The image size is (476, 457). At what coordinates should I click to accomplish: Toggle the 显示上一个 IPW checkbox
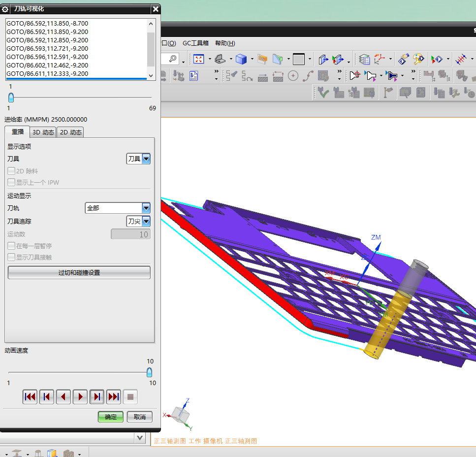point(11,182)
